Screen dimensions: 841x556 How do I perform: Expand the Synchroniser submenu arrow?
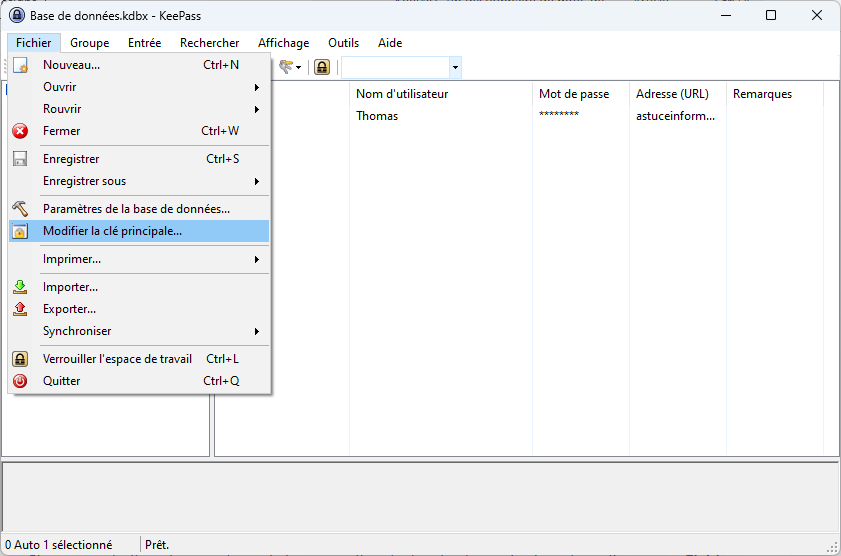coord(257,331)
